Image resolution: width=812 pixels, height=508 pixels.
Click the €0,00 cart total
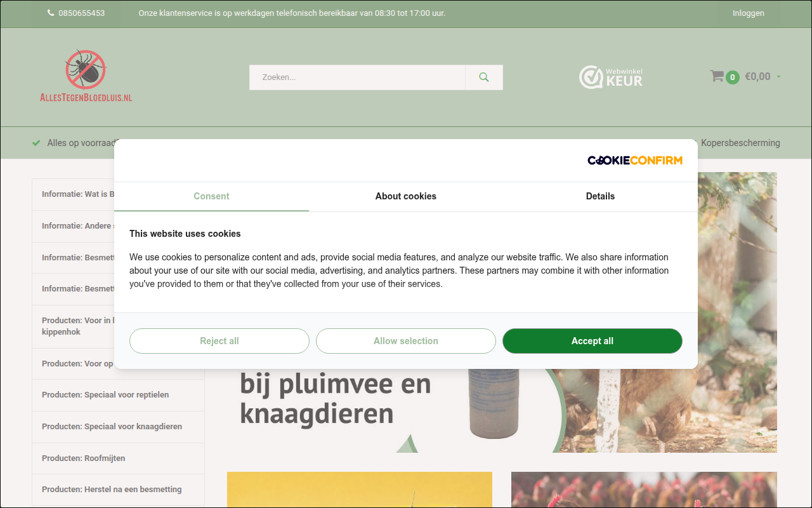pos(757,77)
